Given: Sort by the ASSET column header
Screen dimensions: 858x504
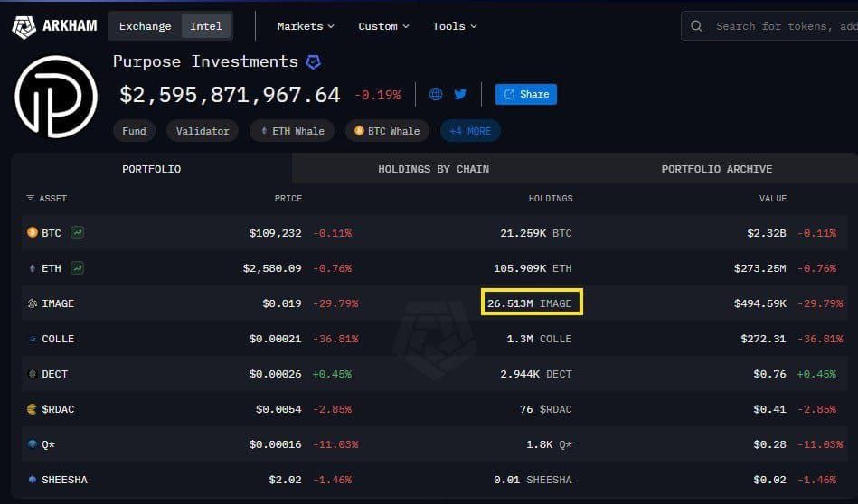Looking at the screenshot, I should click(52, 199).
